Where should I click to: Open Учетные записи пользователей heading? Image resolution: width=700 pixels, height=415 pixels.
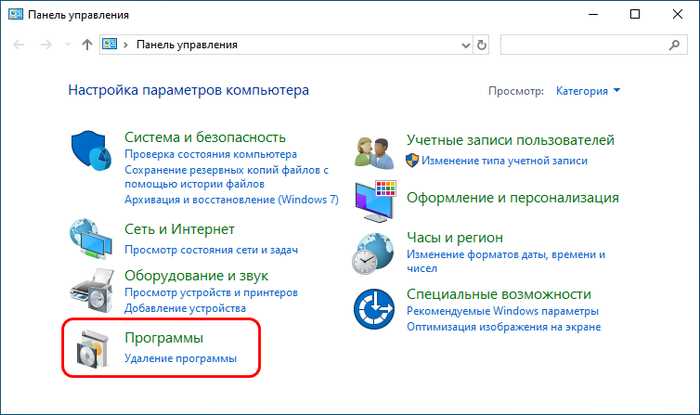(x=510, y=140)
